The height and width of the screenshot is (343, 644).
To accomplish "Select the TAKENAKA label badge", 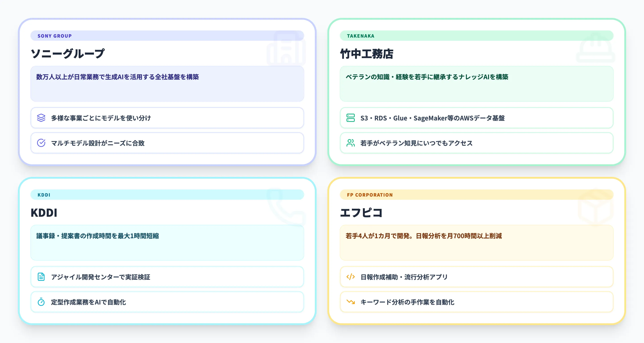I will point(477,36).
